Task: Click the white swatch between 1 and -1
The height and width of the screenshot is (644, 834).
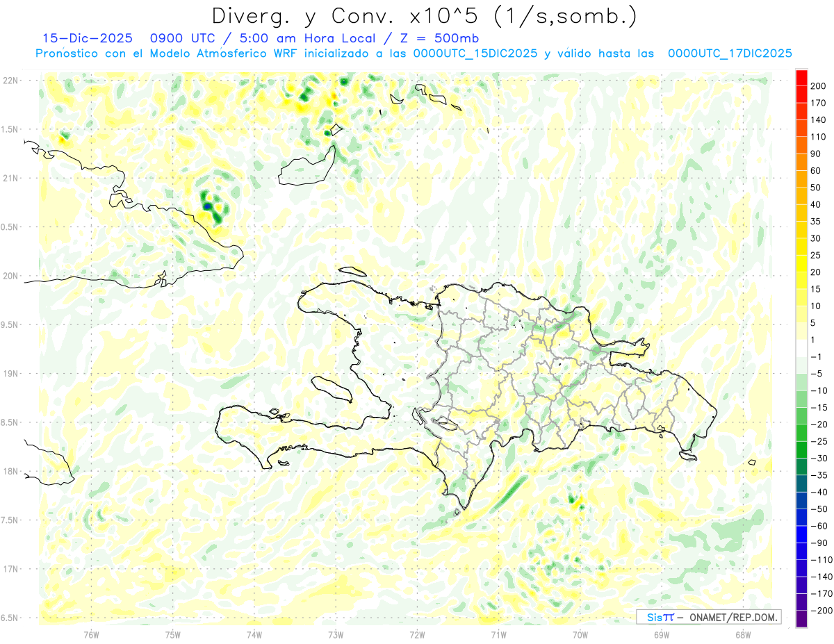Action: (801, 347)
